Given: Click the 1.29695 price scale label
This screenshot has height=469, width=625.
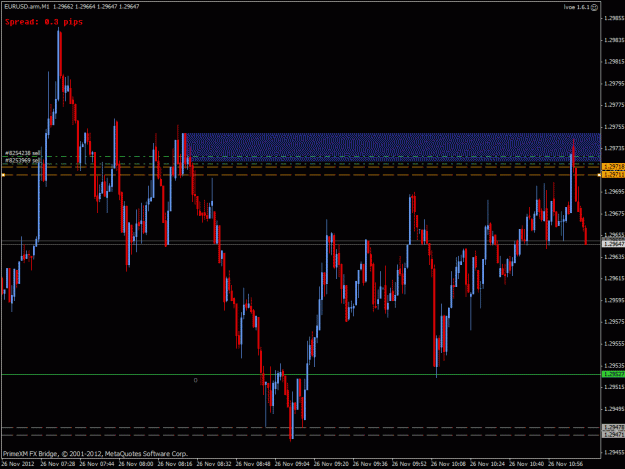Looking at the screenshot, I should (614, 192).
